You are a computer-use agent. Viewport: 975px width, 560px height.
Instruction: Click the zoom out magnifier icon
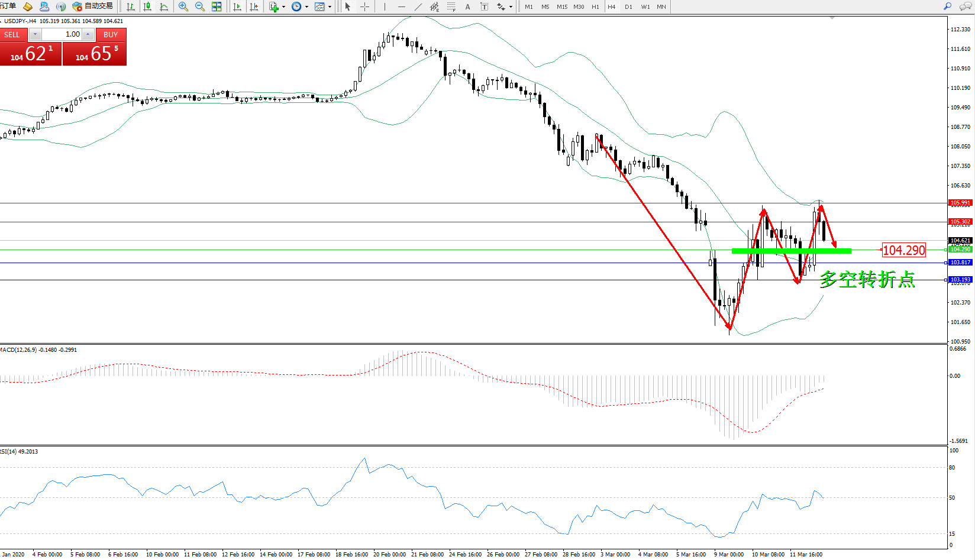click(200, 7)
